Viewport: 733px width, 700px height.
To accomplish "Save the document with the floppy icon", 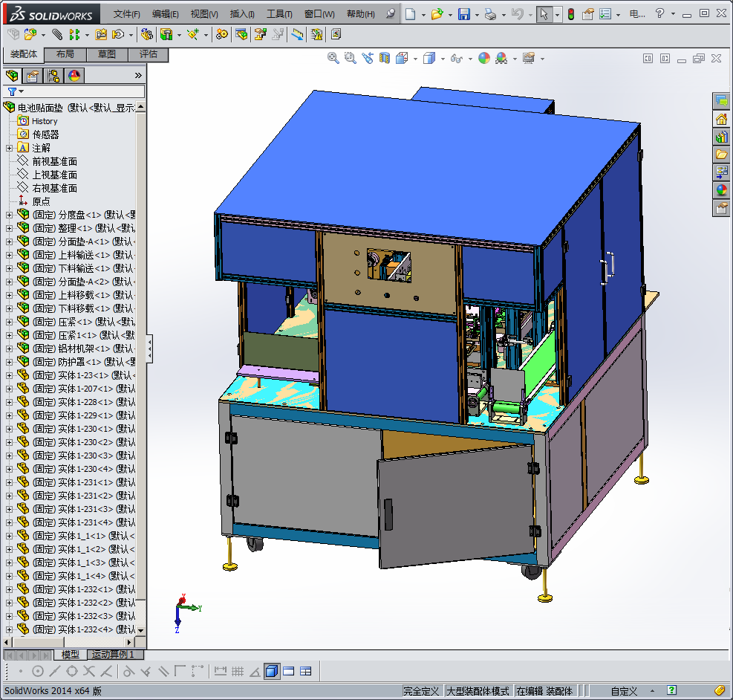I will pos(463,14).
